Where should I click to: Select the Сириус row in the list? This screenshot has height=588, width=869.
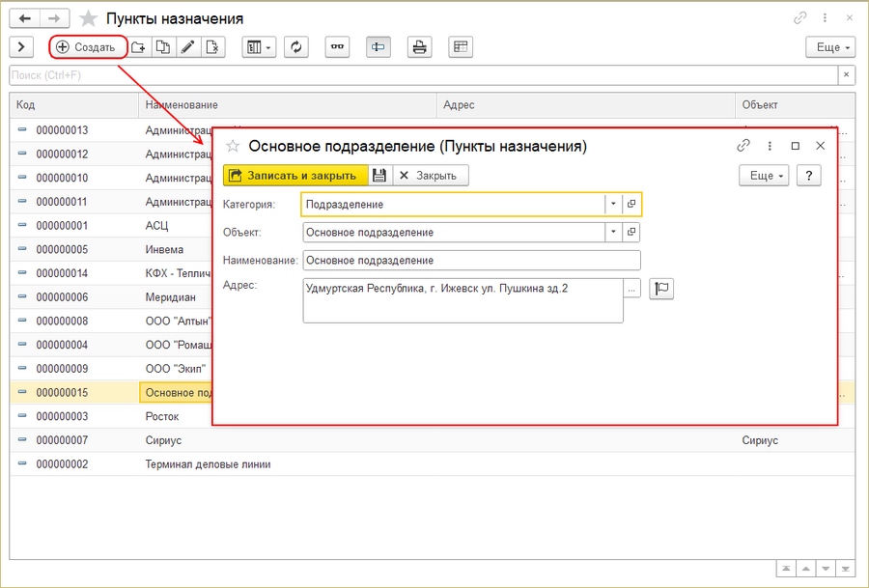tap(432, 440)
